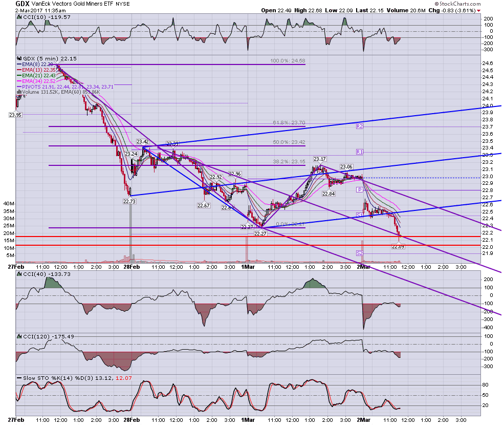Click the magenta EMA(34) legend line swatch

(x=19, y=81)
